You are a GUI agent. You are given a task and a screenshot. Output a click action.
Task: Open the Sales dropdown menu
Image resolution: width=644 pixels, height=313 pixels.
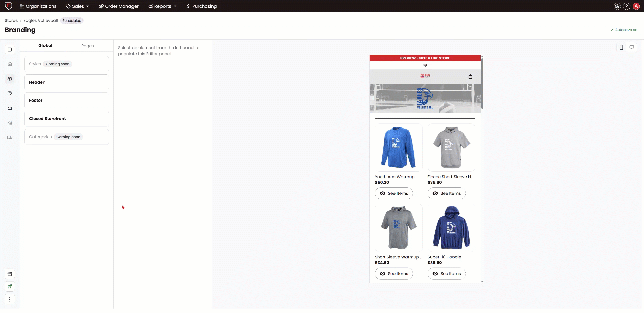coord(77,6)
